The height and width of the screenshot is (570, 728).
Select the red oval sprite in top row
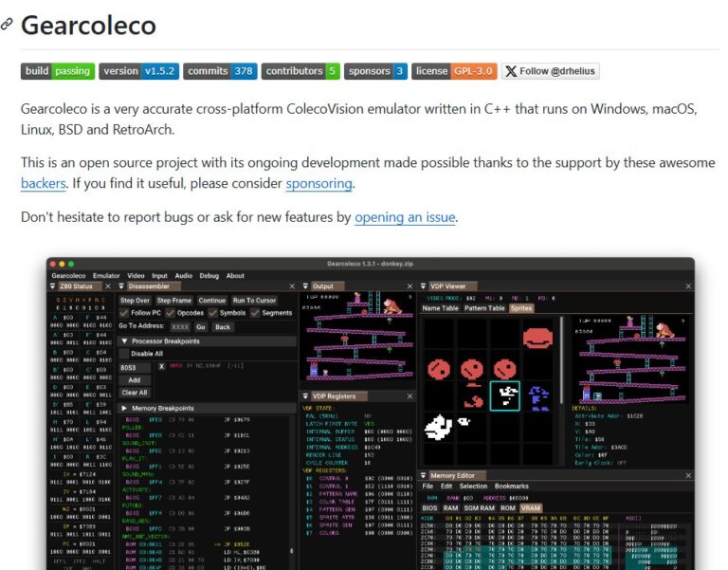537,339
